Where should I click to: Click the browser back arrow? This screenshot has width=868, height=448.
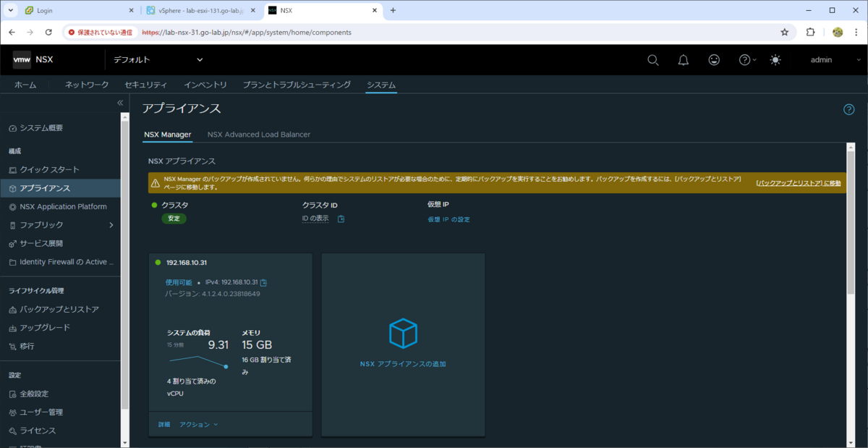tap(12, 33)
